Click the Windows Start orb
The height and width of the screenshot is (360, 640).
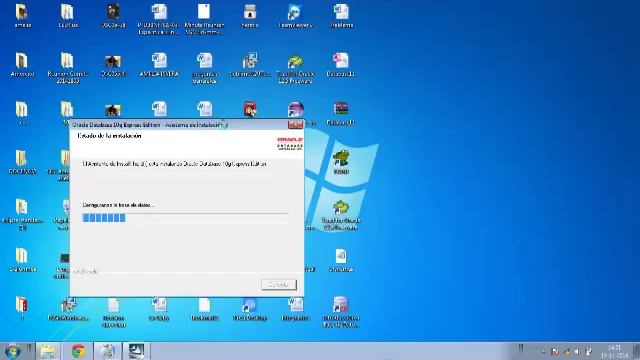[x=13, y=351]
